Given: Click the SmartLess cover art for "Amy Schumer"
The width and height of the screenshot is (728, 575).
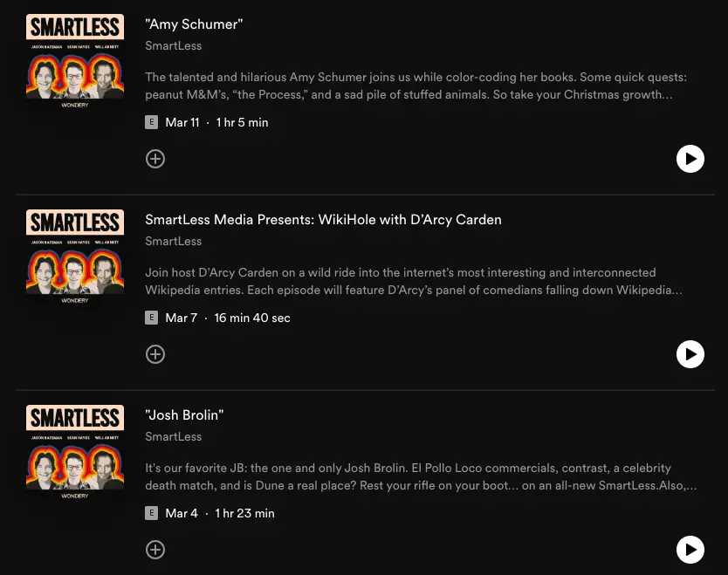Looking at the screenshot, I should [75, 62].
